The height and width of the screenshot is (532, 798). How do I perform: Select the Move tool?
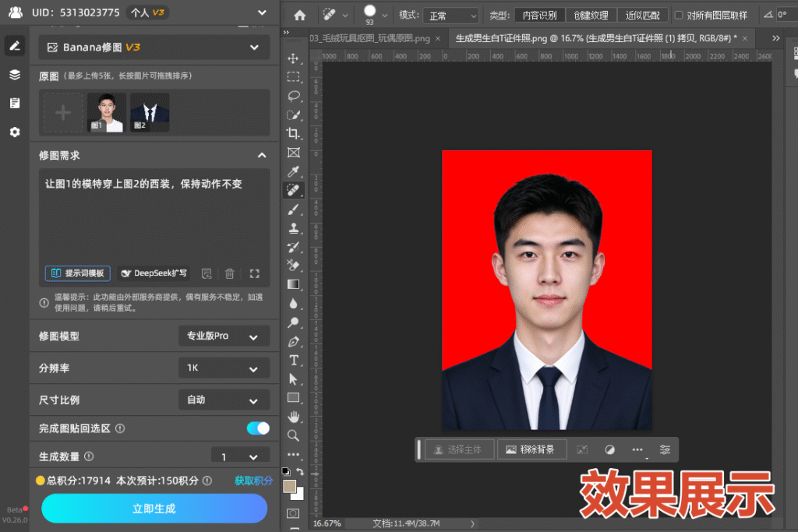(x=293, y=58)
